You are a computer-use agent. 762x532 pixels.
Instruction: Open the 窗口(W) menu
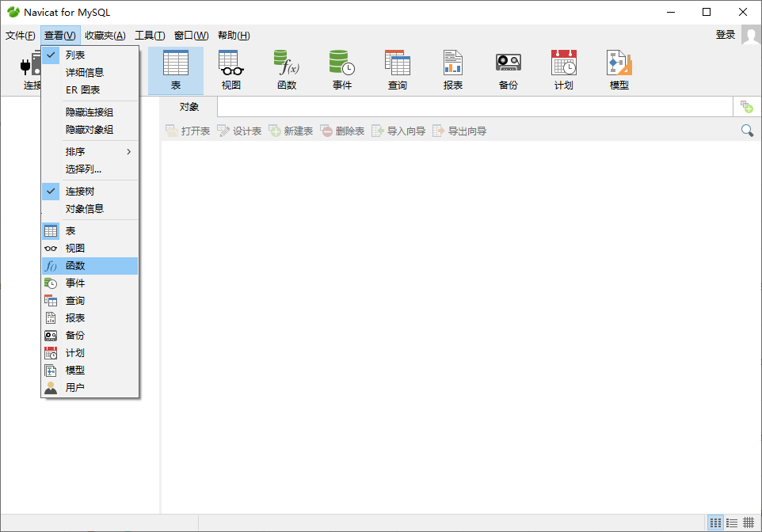[192, 36]
